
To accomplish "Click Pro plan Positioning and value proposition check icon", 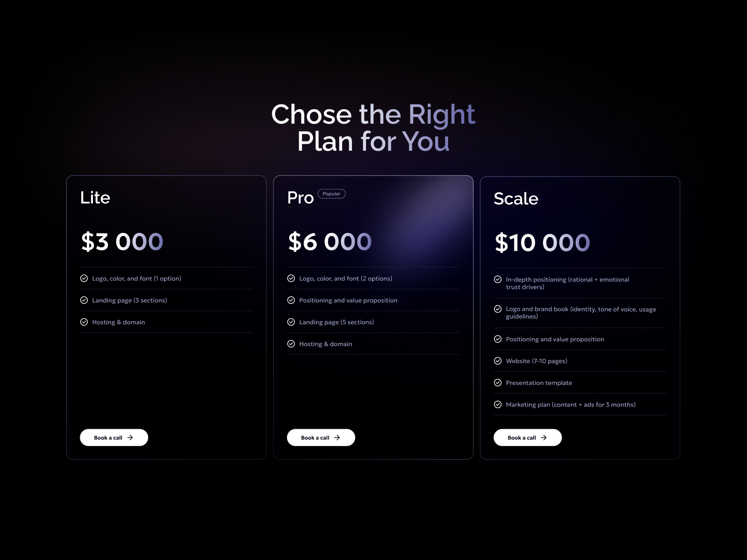I will 291,301.
